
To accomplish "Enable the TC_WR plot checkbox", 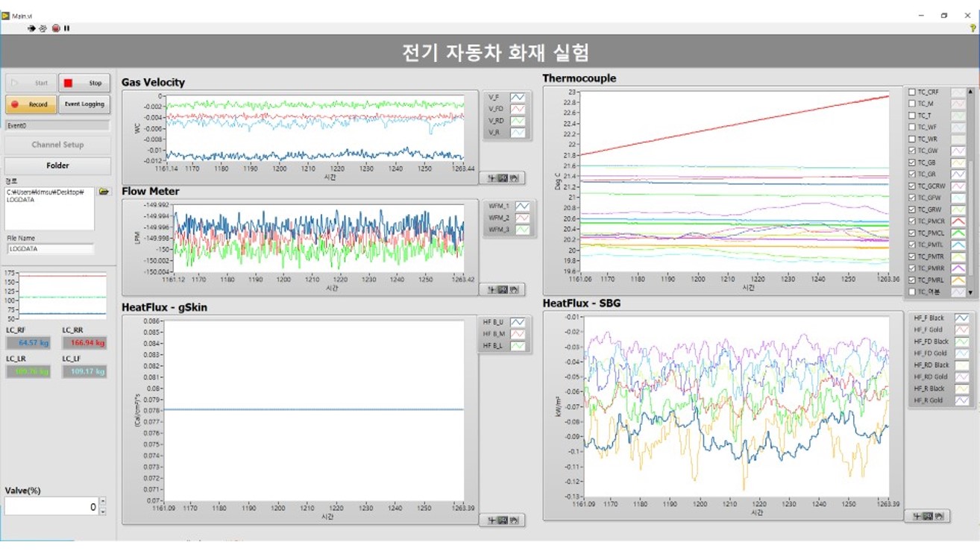I will 912,139.
